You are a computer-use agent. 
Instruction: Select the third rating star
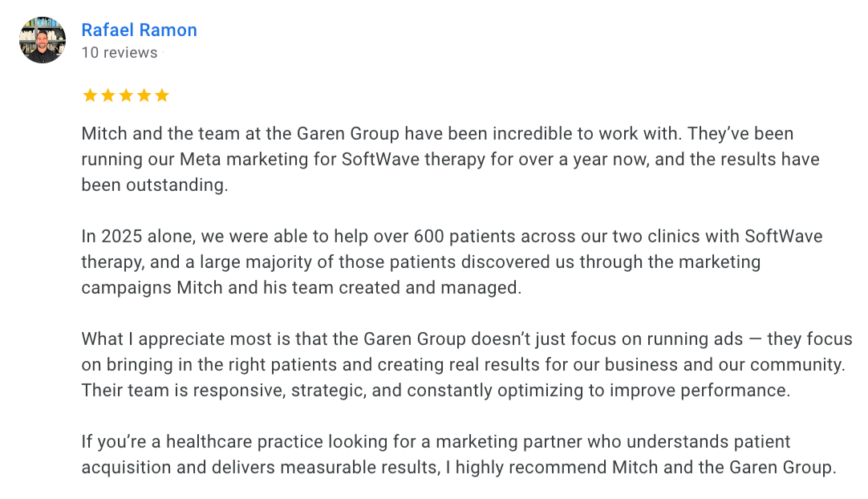(x=126, y=95)
